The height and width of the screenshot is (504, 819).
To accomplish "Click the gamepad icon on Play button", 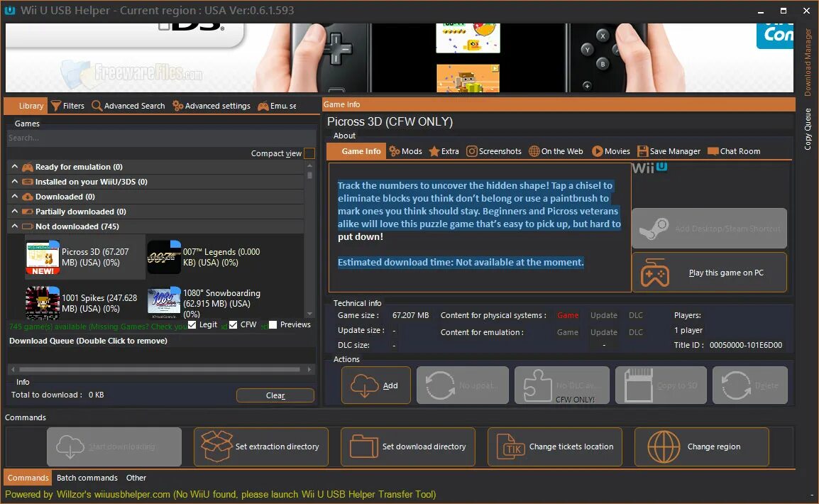I will point(655,273).
